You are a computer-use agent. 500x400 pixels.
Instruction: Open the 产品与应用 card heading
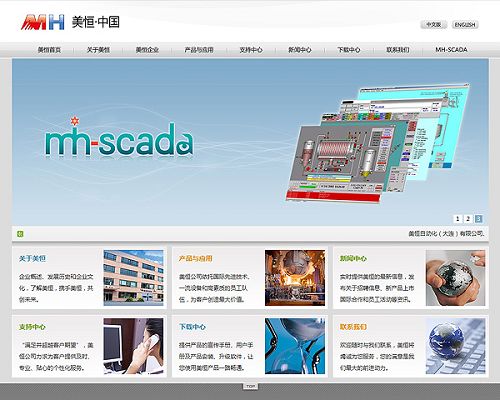tap(195, 259)
